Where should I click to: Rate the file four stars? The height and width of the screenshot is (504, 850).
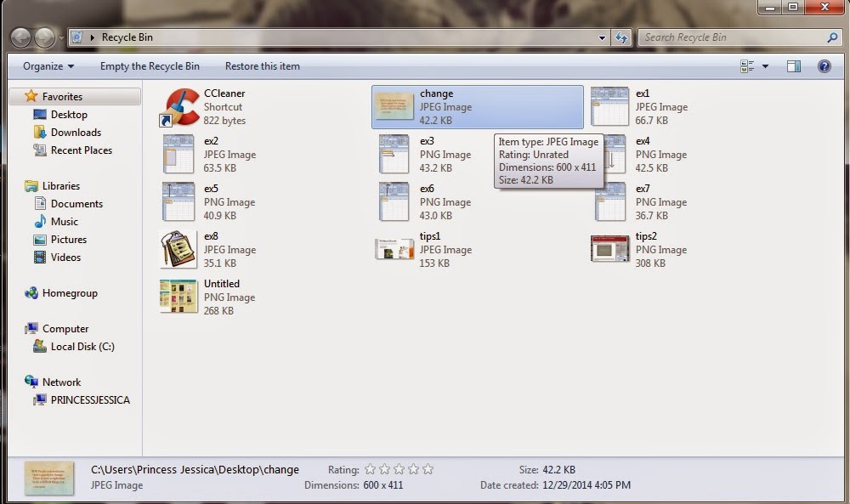coord(414,469)
